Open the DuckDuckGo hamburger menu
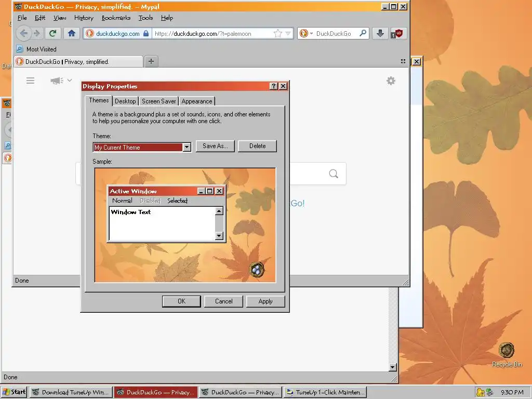 point(30,81)
